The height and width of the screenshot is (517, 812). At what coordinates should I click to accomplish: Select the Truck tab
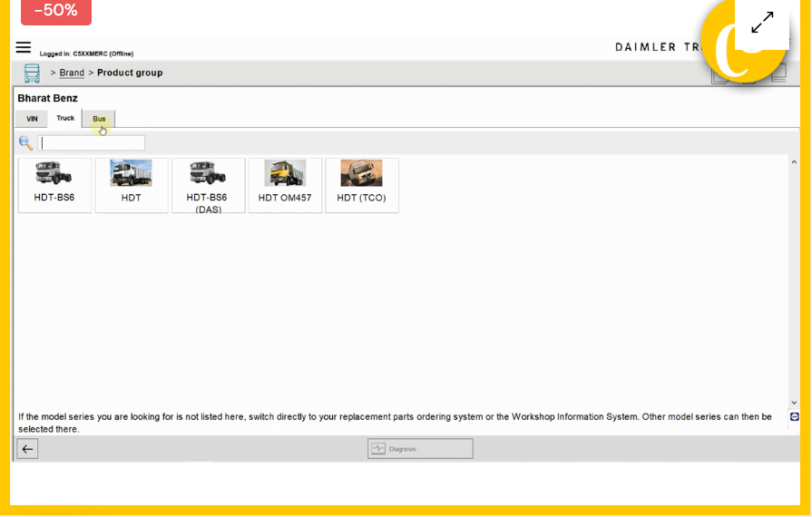(65, 119)
